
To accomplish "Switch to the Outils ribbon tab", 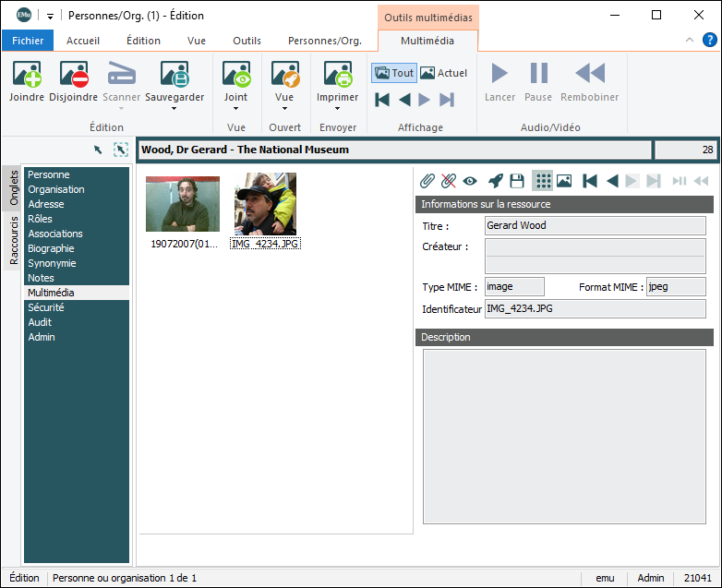I will (247, 41).
